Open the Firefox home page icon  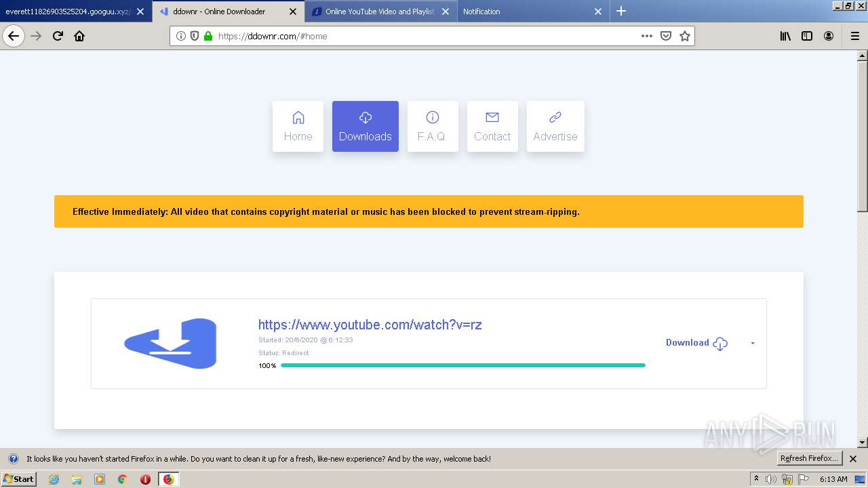click(79, 36)
